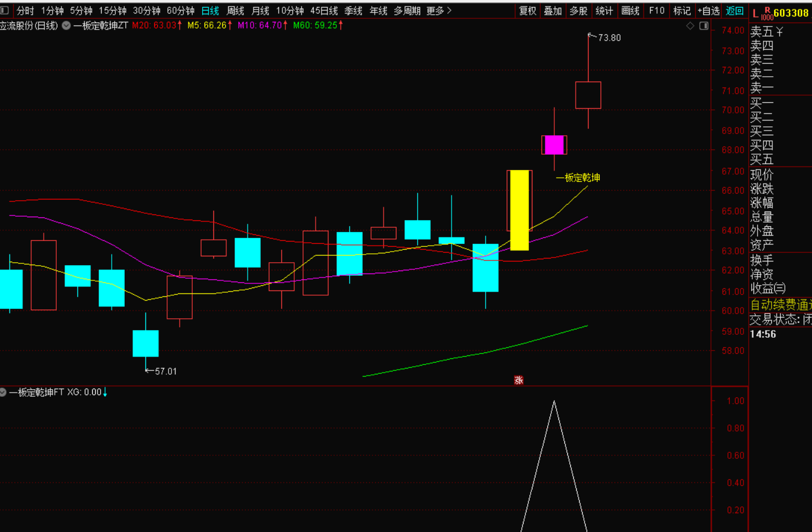Select the 60分钟 period tab

pyautogui.click(x=180, y=11)
